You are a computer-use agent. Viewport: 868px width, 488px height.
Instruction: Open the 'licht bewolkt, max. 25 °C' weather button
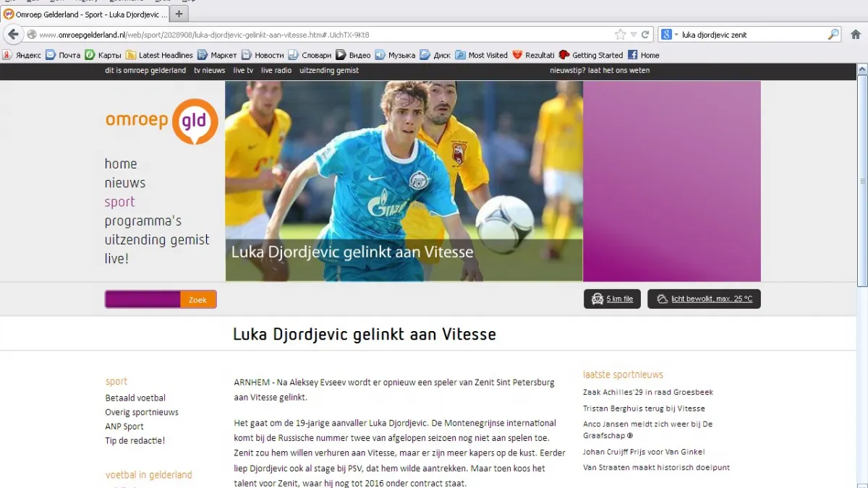[x=704, y=299]
